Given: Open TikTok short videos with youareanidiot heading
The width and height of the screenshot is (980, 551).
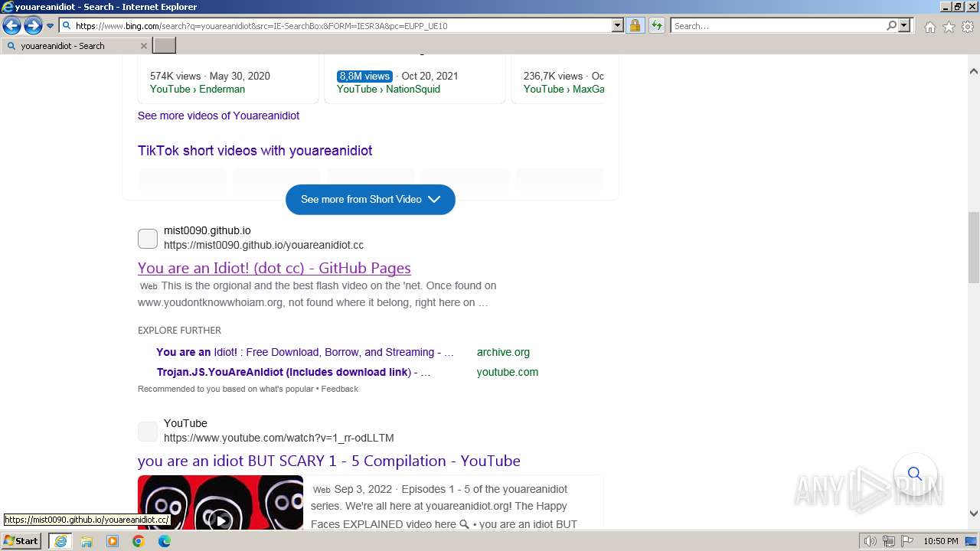Looking at the screenshot, I should tap(255, 151).
